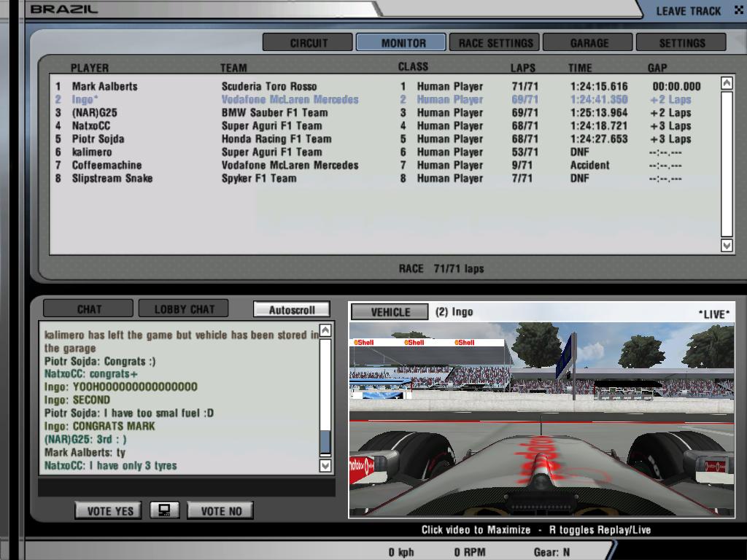Click chat scroll down arrow
Screen dimensions: 747x560
(x=325, y=465)
